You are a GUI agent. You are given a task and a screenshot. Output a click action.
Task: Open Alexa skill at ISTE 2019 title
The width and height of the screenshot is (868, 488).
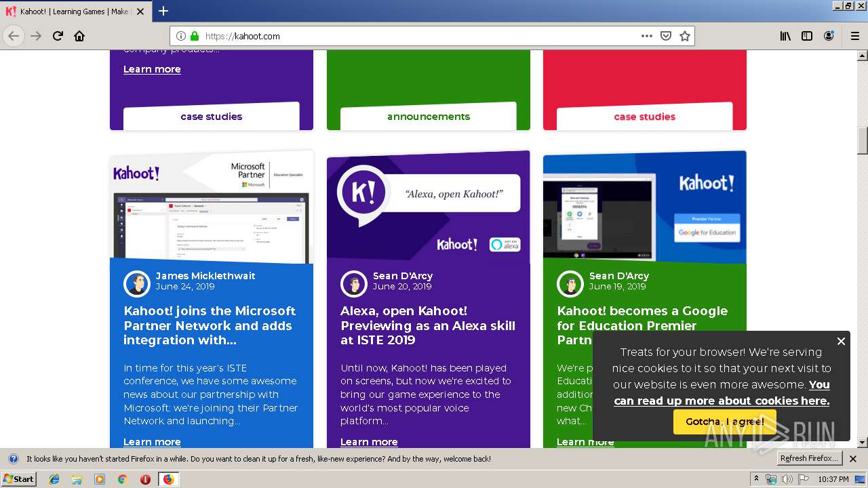(x=428, y=325)
